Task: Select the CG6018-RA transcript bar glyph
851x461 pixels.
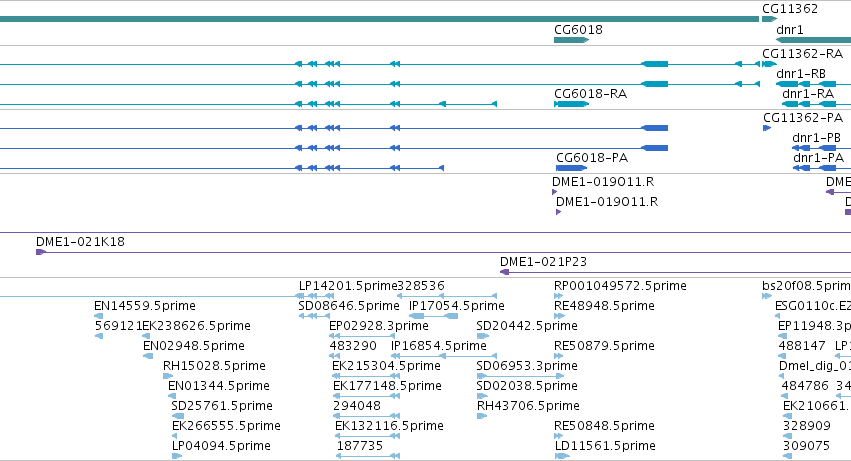Action: click(x=571, y=104)
